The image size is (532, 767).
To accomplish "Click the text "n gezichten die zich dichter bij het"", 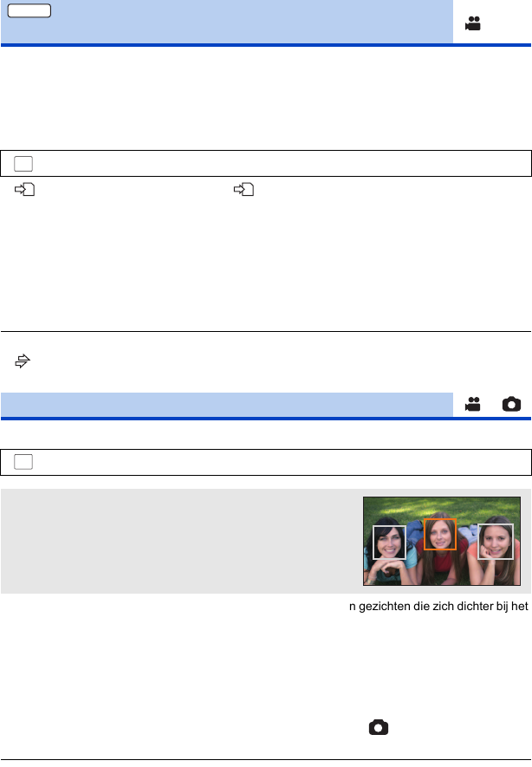I will [x=438, y=607].
